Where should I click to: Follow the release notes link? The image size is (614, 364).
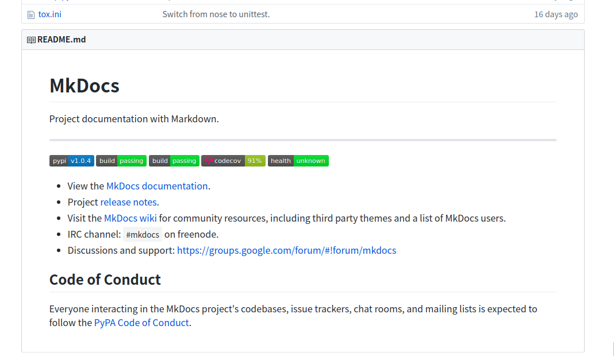128,202
